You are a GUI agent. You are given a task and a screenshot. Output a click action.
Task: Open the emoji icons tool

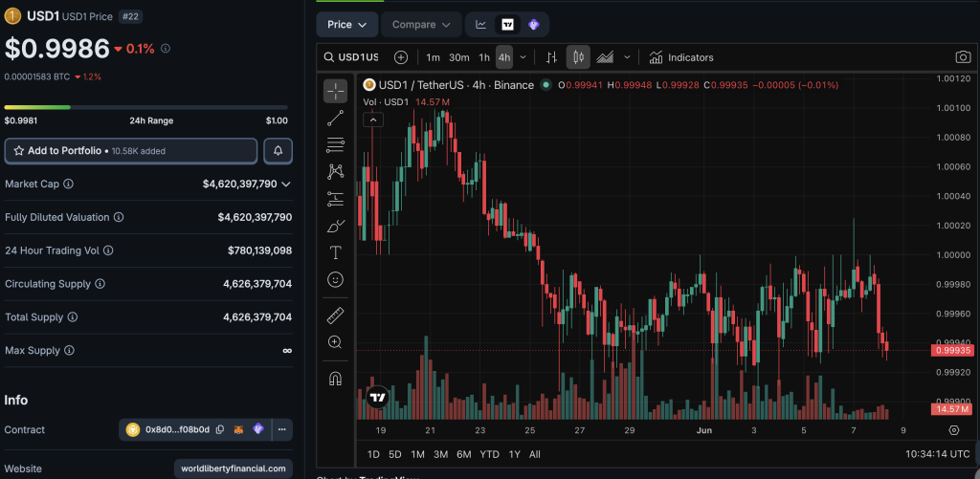[x=336, y=279]
